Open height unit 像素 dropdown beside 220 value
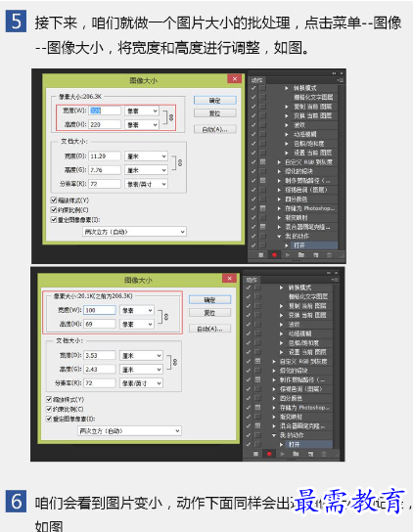This screenshot has width=413, height=532. [142, 125]
